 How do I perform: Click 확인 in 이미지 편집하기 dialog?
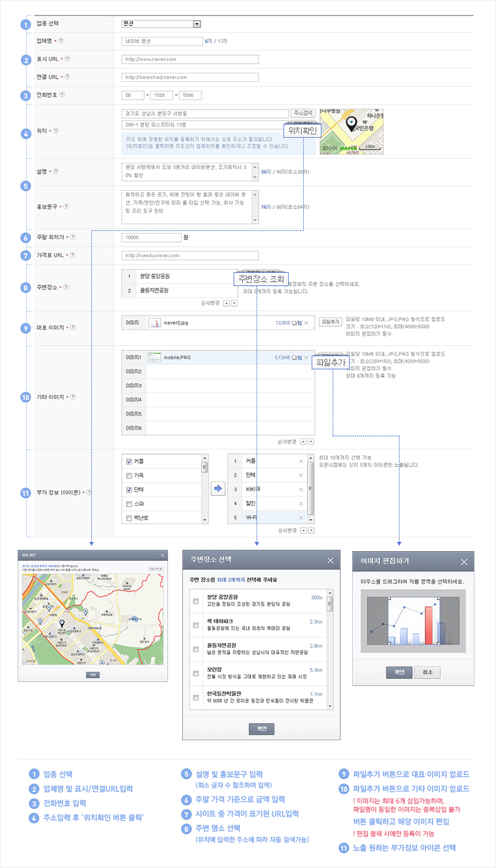click(x=399, y=672)
